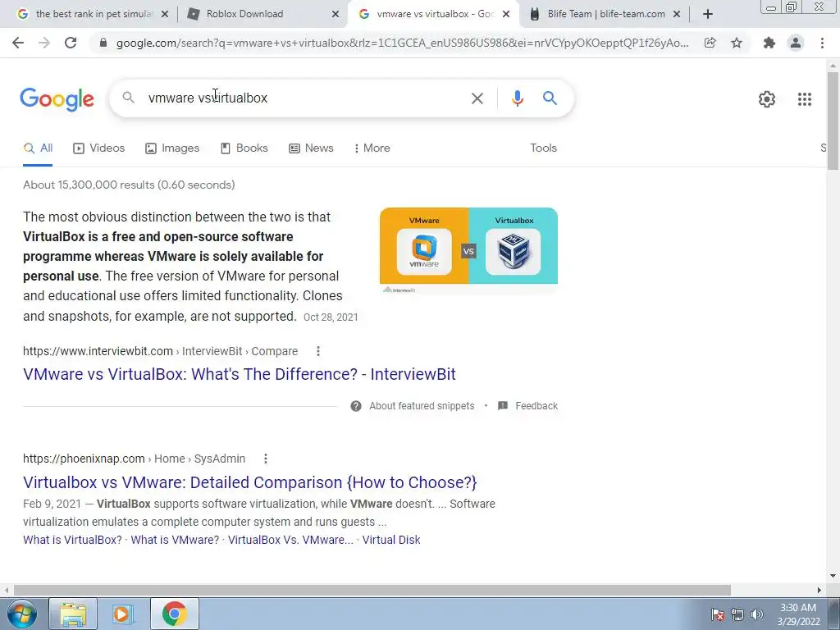Close the Blife Team tab
840x630 pixels.
coord(677,15)
